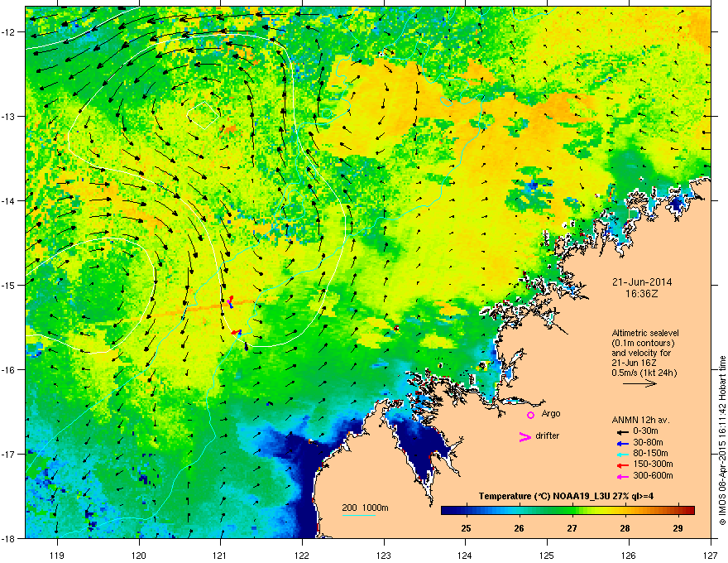Click the '0-30m' depth label
This screenshot has height=563, width=728.
point(646,431)
